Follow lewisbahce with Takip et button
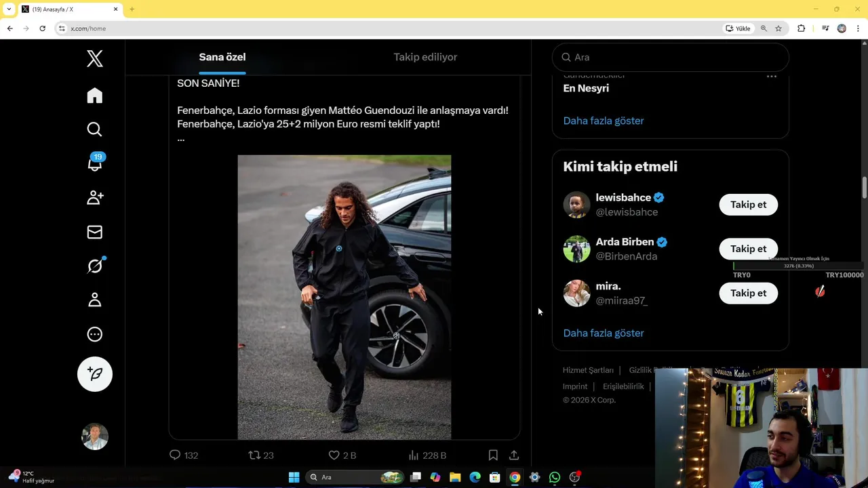Image resolution: width=868 pixels, height=488 pixels. coord(749,205)
